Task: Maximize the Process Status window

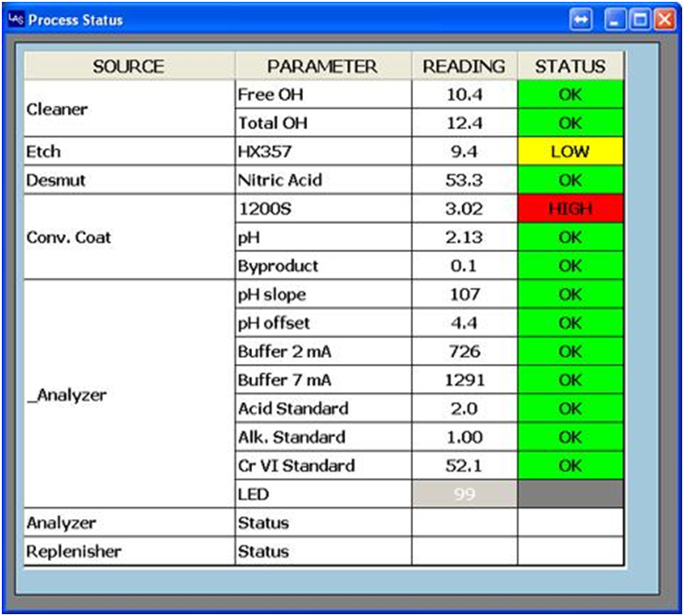Action: point(640,20)
